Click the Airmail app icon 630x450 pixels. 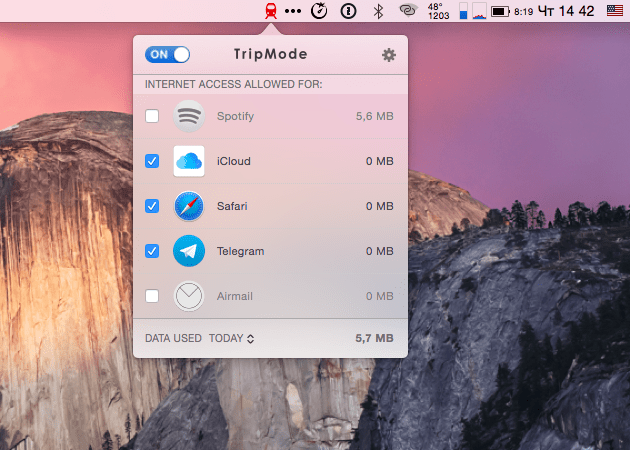pos(189,296)
